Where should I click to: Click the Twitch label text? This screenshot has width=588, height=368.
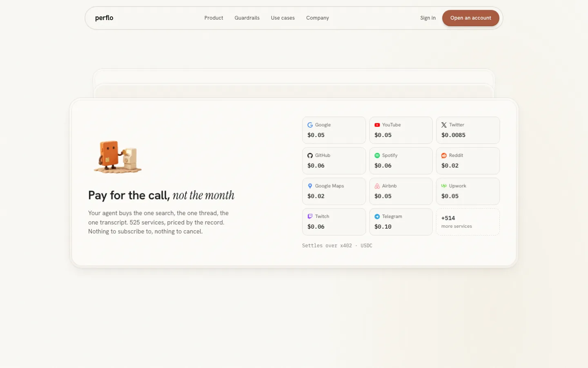pos(322,216)
